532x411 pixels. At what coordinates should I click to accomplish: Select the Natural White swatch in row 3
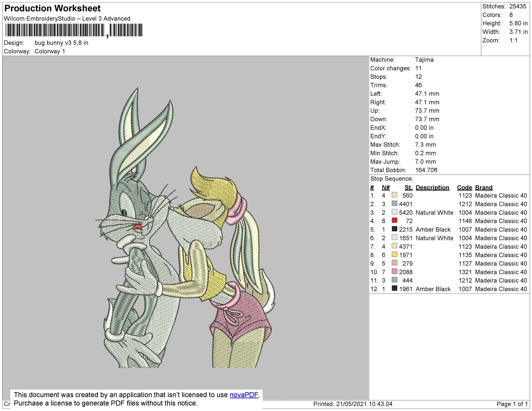click(x=394, y=212)
